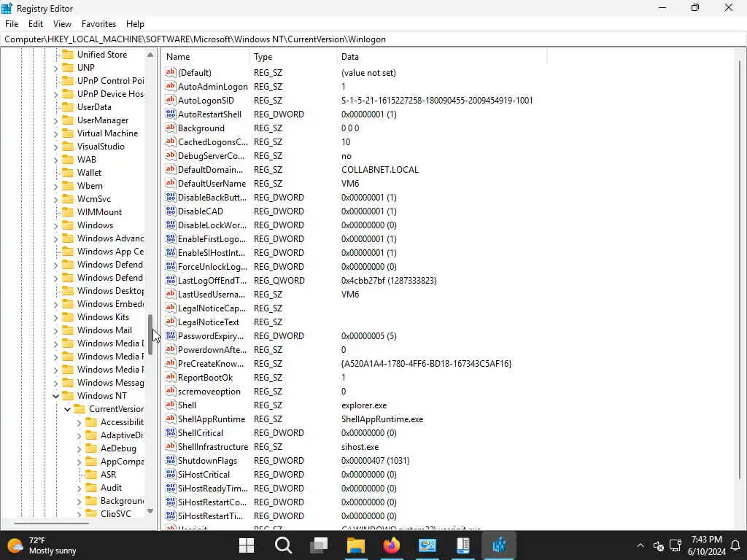Click the tree pane horizontal scrollbar
Viewport: 747px width, 560px height.
click(51, 524)
